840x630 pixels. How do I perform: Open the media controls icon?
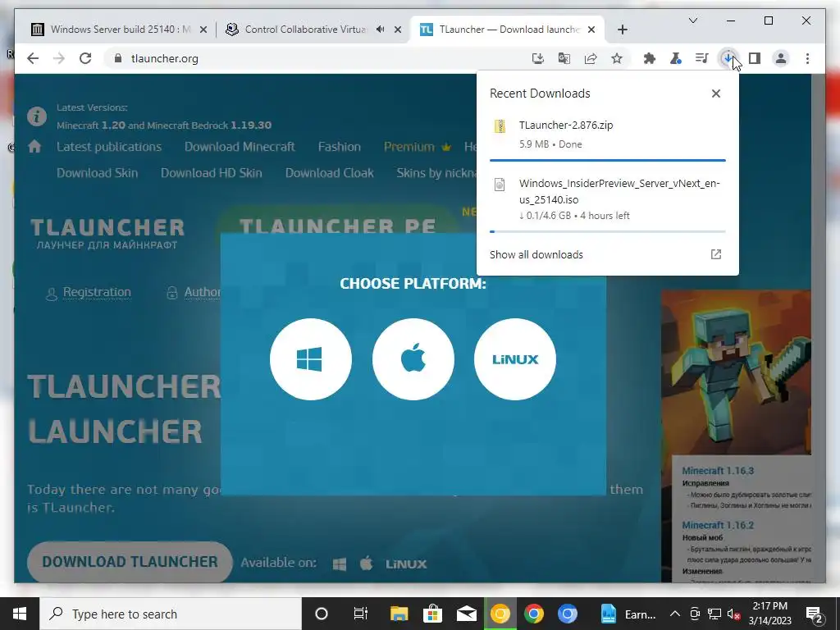click(x=702, y=58)
